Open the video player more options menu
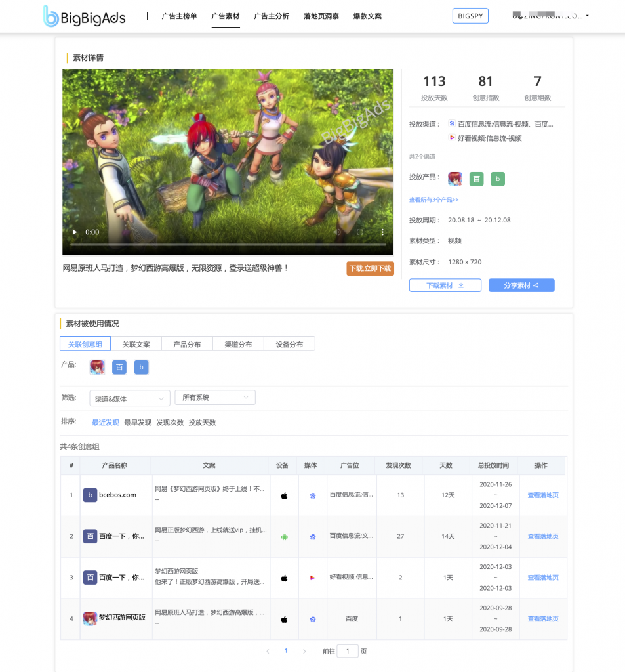The height and width of the screenshot is (672, 625). point(382,232)
